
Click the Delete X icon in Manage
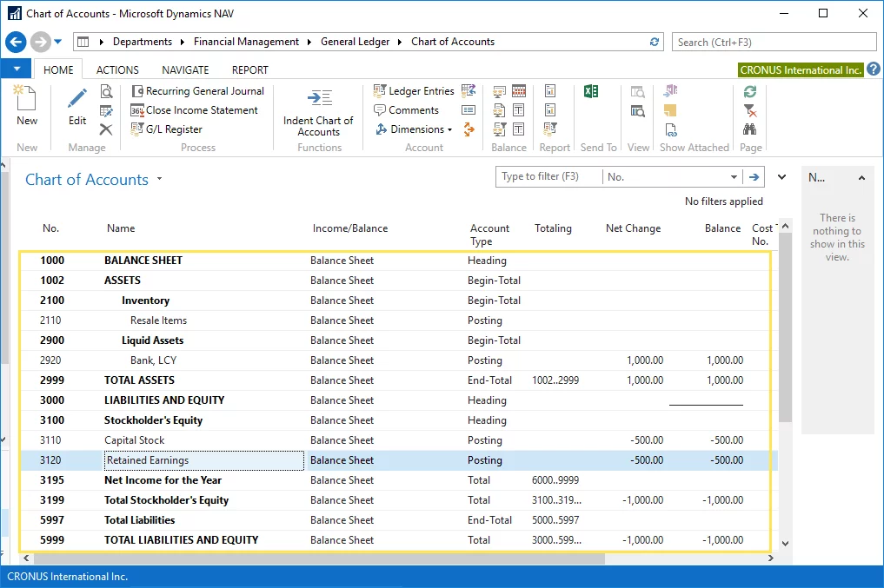106,129
